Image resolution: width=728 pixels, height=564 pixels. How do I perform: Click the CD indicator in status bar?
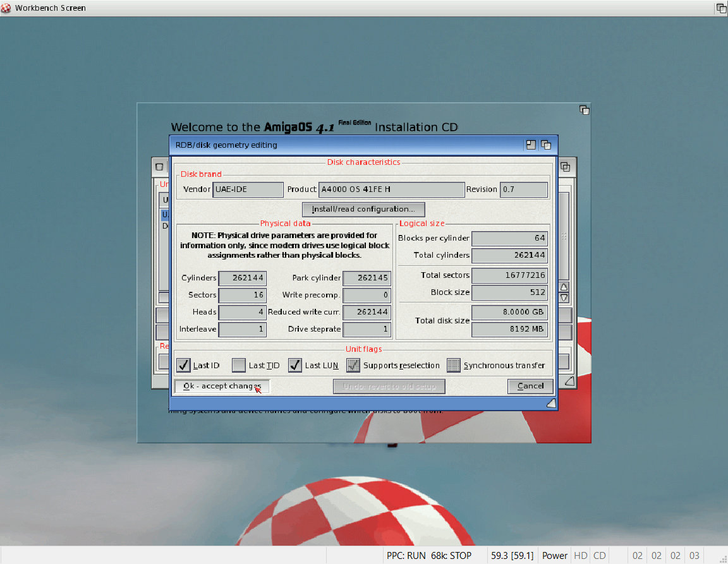click(x=599, y=556)
